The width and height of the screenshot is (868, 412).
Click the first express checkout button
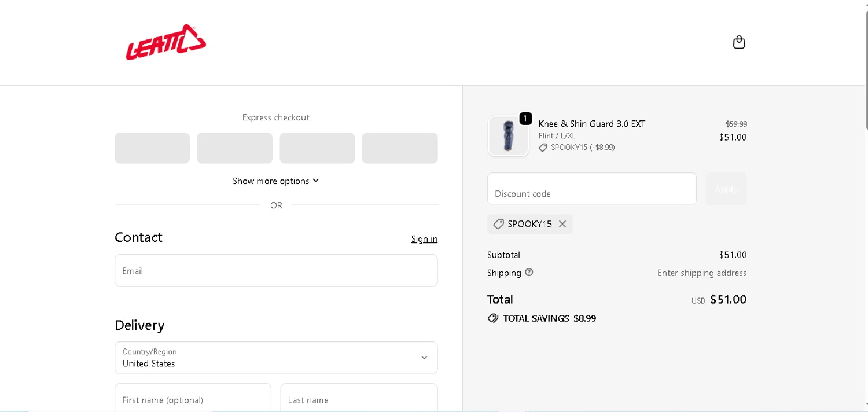point(152,148)
